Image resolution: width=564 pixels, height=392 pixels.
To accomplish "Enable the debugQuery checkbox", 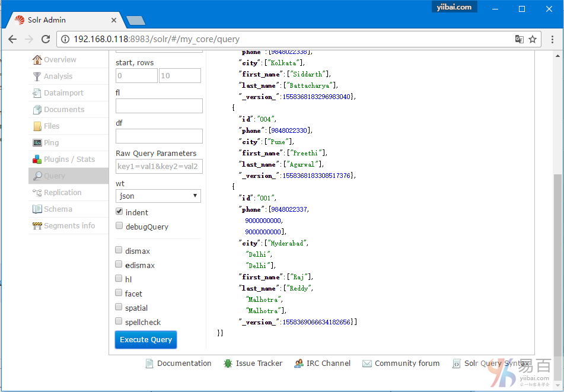I will click(119, 225).
